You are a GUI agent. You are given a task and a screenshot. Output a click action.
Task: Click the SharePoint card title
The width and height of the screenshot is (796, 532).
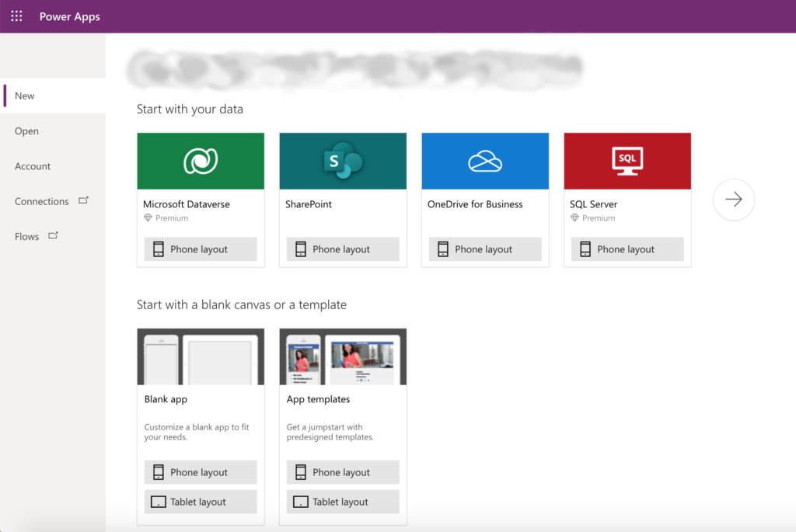pyautogui.click(x=308, y=204)
